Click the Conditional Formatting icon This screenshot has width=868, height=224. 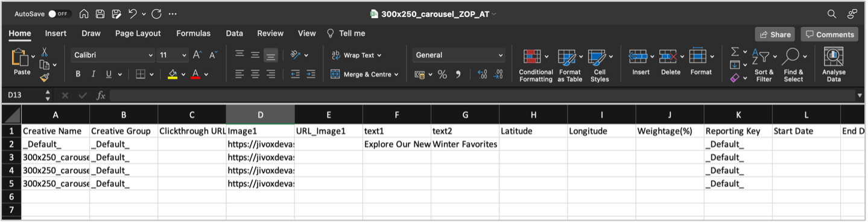(532, 57)
